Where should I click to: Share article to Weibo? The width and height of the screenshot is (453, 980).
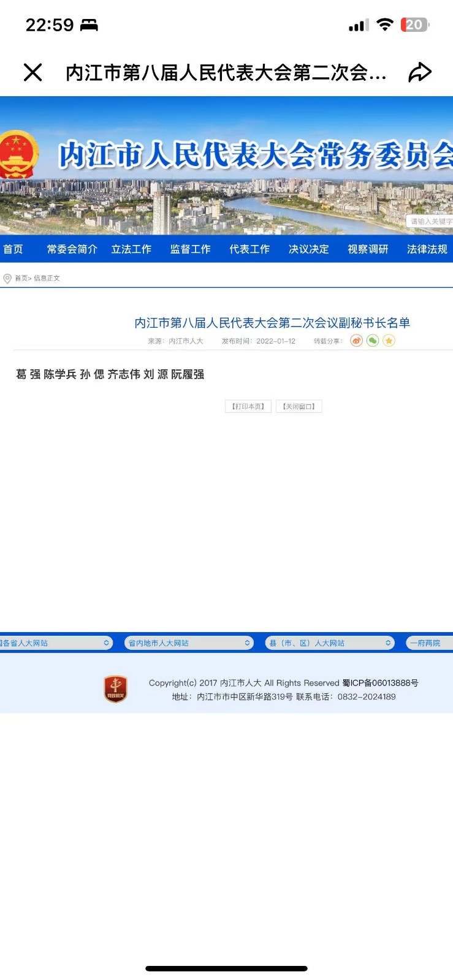[356, 341]
